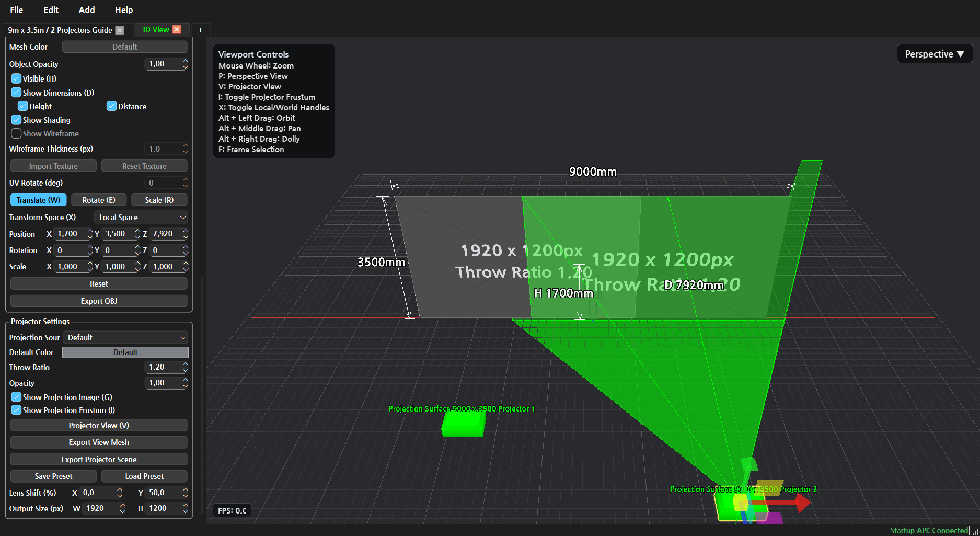The width and height of the screenshot is (980, 536).
Task: Open the Help menu
Action: coord(124,10)
